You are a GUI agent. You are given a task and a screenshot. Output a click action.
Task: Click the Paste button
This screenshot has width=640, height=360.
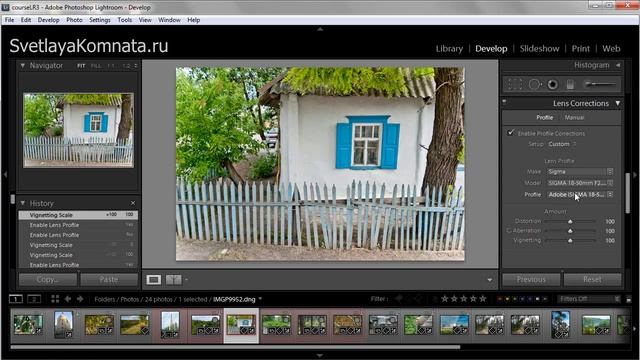pyautogui.click(x=109, y=280)
